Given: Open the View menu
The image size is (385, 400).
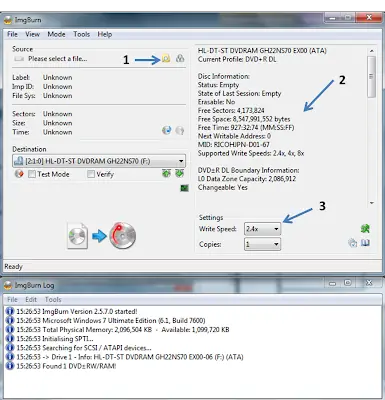Looking at the screenshot, I should pyautogui.click(x=33, y=34).
